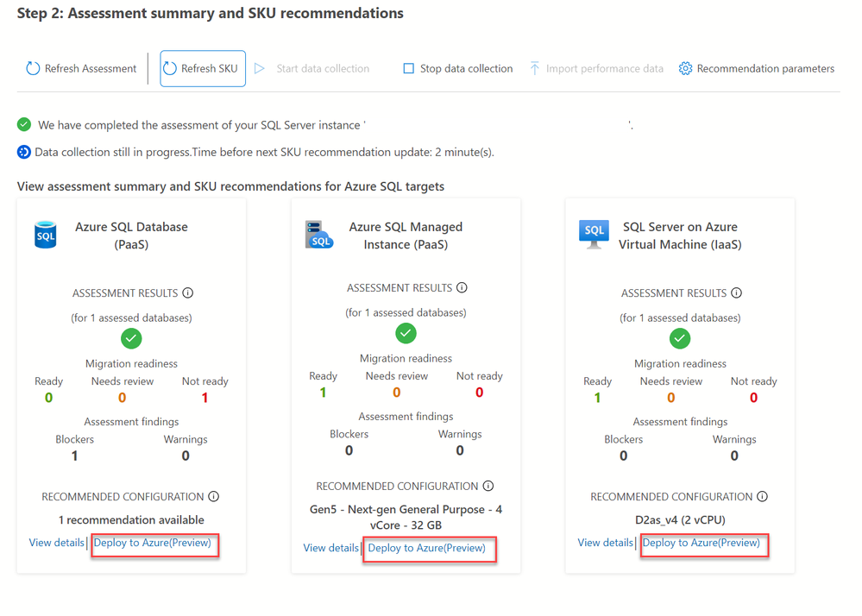Click the SQL Server on Azure VM monitor icon
Image resolution: width=862 pixels, height=616 pixels.
coord(594,235)
